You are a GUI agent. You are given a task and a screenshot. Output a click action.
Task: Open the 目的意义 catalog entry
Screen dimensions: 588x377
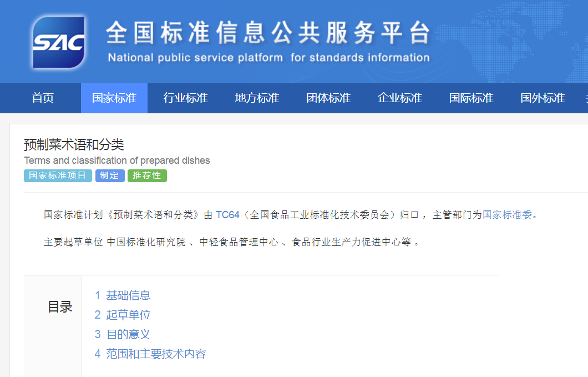128,334
